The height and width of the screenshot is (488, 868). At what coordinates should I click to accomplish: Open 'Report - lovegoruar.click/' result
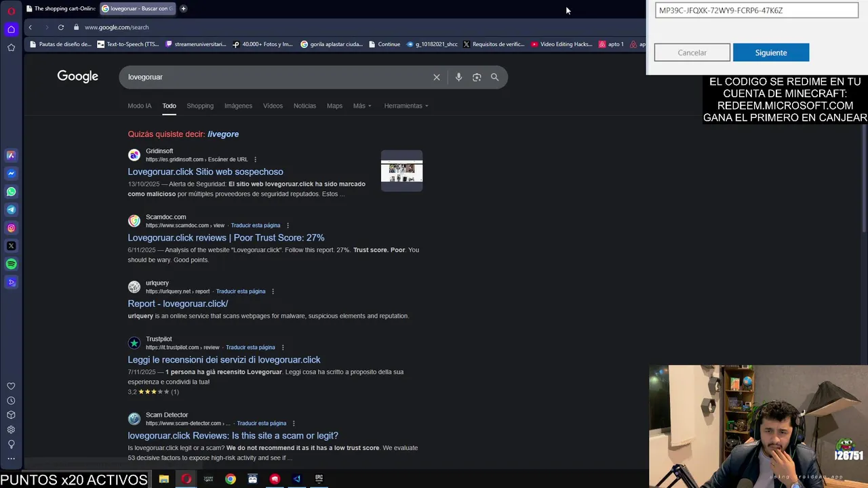pos(178,304)
